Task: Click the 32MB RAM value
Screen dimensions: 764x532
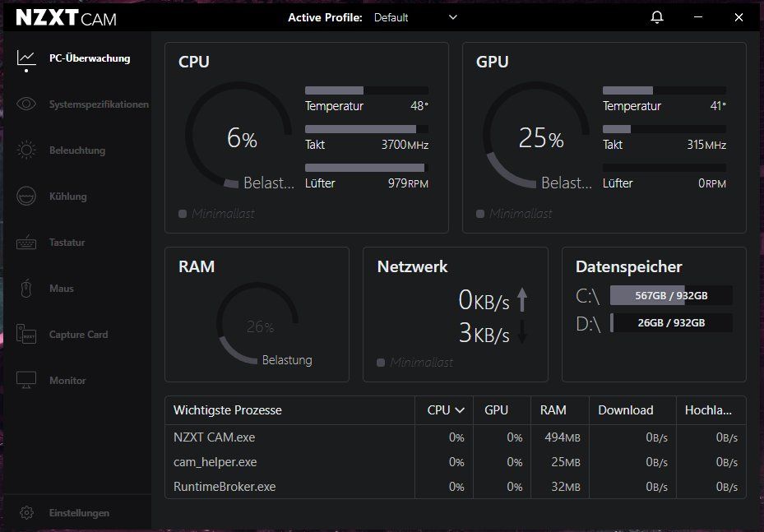Action: 566,486
